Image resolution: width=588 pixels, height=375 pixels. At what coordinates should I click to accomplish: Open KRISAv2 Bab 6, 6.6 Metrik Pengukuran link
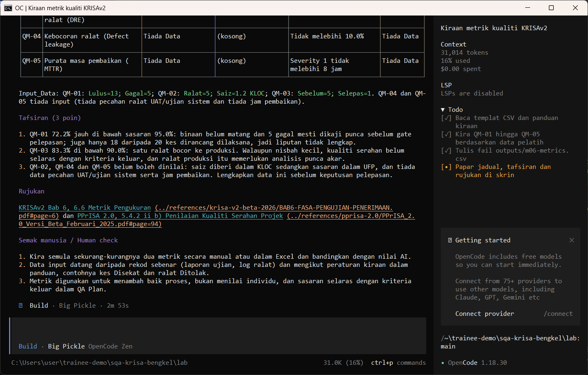pos(85,208)
